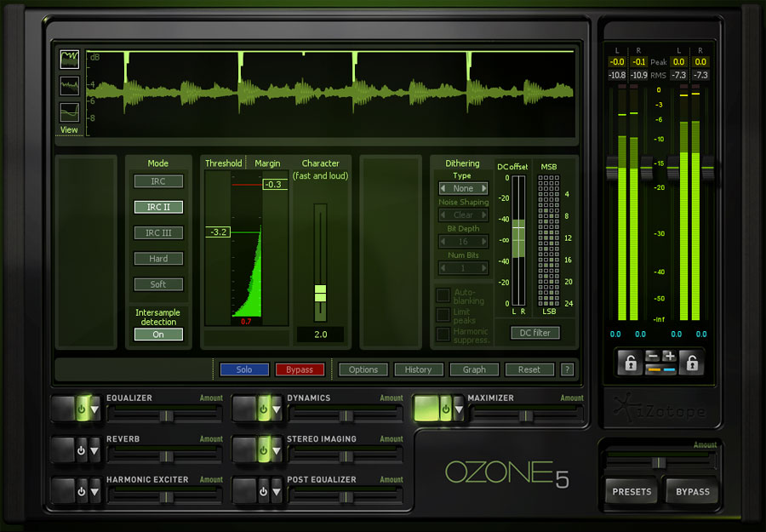
Task: Select the gain reduction trace view icon
Action: [70, 59]
